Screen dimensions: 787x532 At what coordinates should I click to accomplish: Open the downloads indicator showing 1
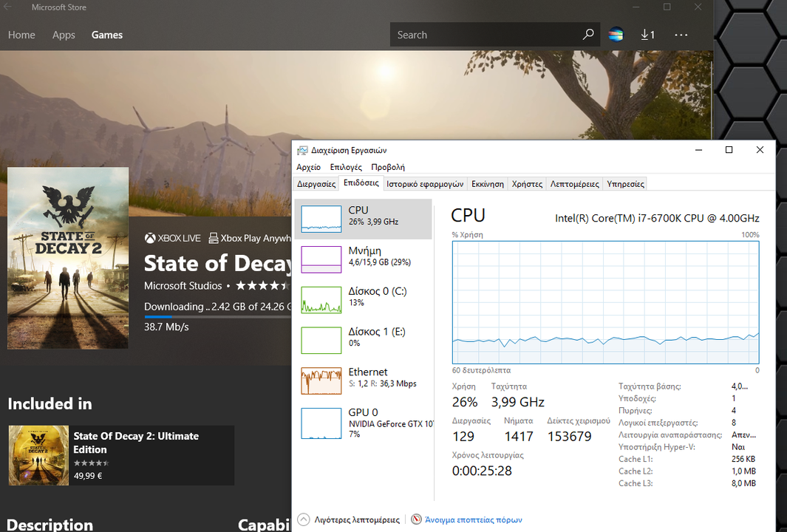(x=647, y=35)
